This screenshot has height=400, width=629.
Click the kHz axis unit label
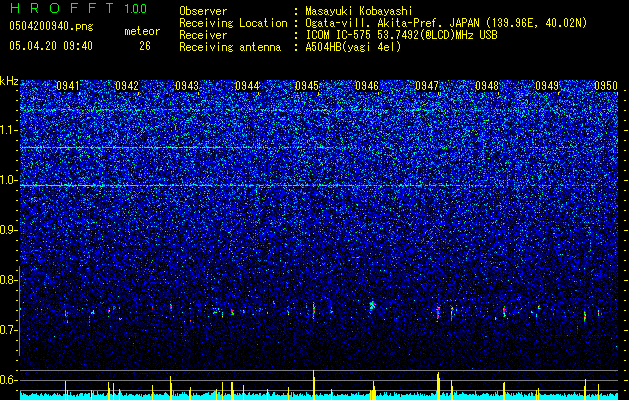click(x=9, y=81)
